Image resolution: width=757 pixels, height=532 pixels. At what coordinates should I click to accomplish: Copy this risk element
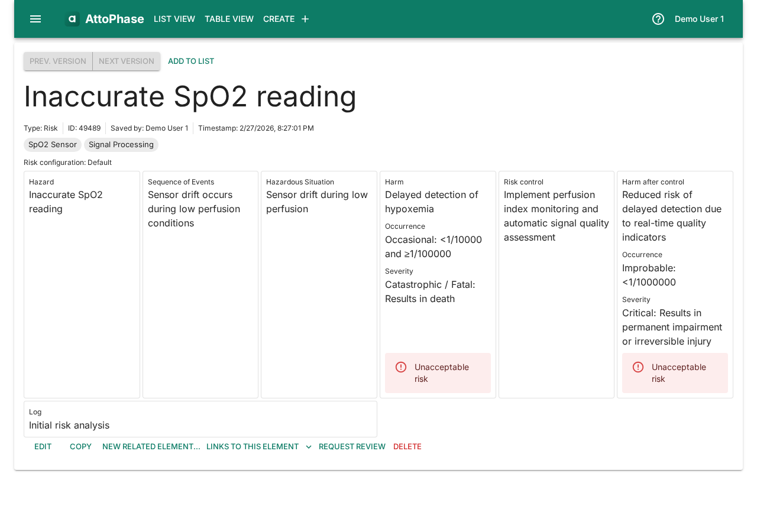coord(80,447)
